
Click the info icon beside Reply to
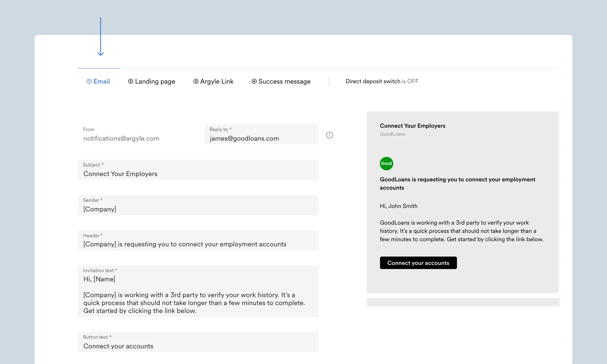tap(330, 135)
